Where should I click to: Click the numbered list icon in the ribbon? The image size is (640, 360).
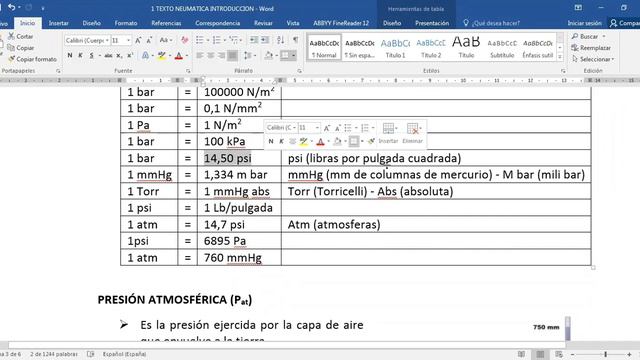click(x=216, y=40)
